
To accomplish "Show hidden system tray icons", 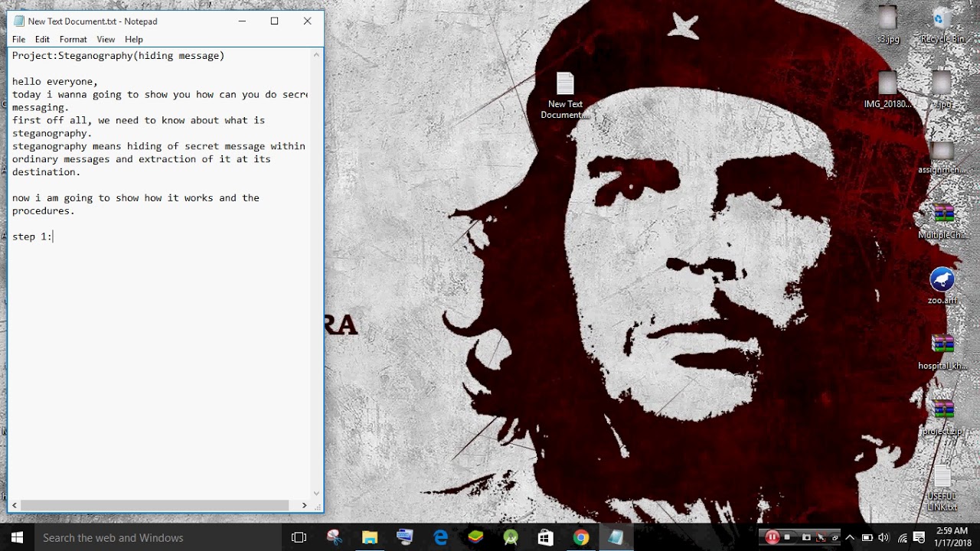I will pyautogui.click(x=850, y=537).
